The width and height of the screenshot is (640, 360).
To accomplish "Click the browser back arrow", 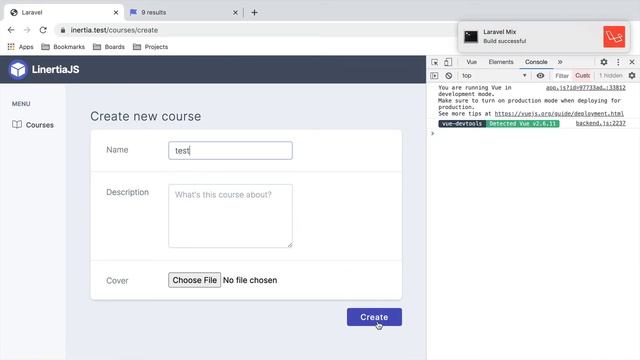I will click(11, 30).
